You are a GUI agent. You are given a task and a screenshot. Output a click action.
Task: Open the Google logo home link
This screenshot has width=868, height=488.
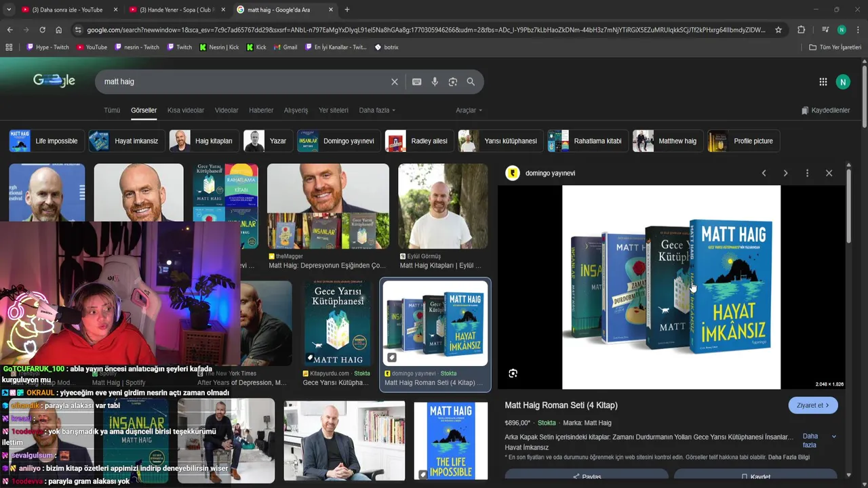click(x=54, y=81)
